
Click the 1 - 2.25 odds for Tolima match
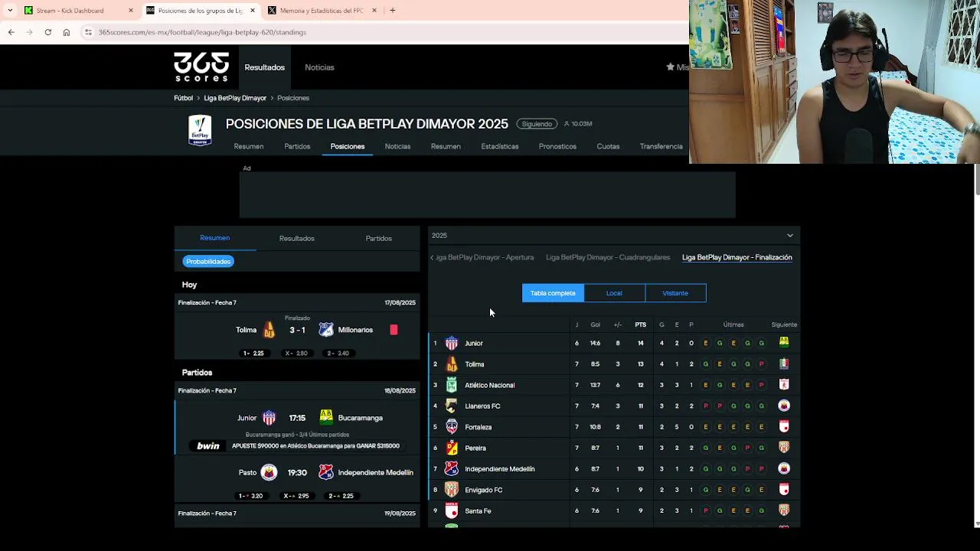[253, 354]
